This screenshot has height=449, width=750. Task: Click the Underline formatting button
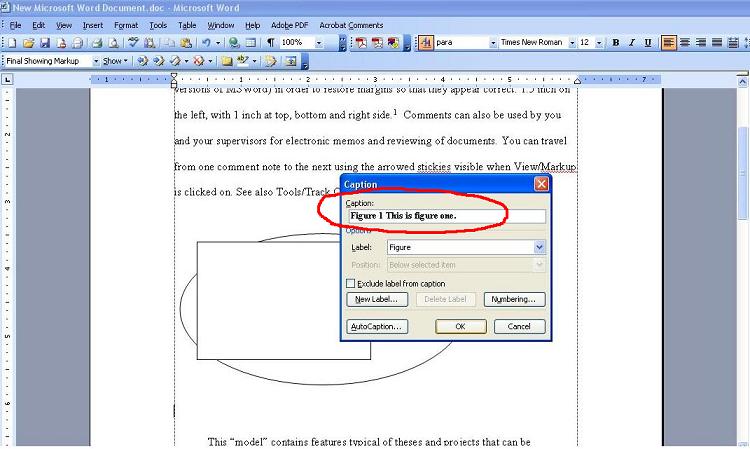click(648, 43)
